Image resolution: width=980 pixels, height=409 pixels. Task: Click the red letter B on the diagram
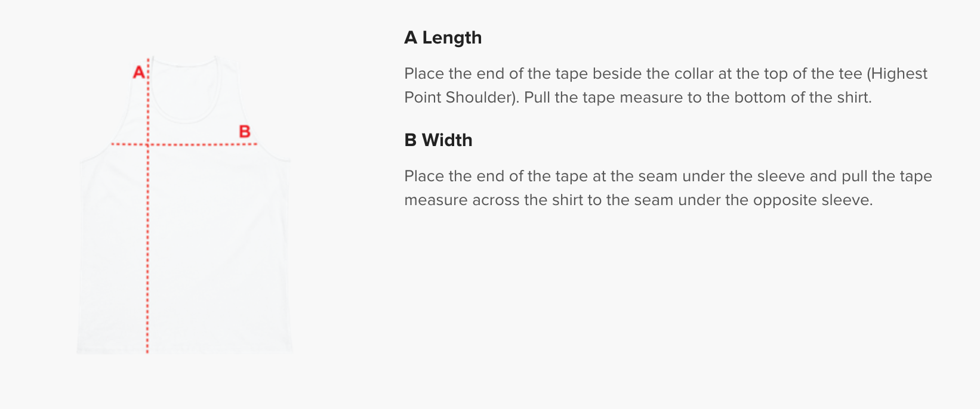click(245, 131)
